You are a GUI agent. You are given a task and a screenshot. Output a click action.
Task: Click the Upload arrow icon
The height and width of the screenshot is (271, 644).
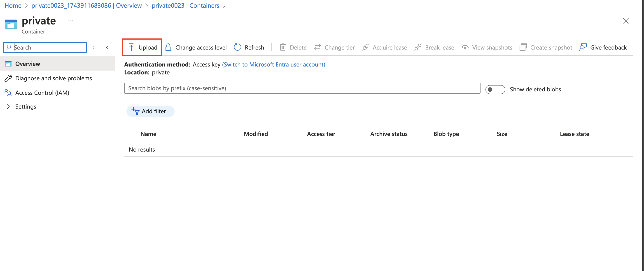(x=131, y=47)
